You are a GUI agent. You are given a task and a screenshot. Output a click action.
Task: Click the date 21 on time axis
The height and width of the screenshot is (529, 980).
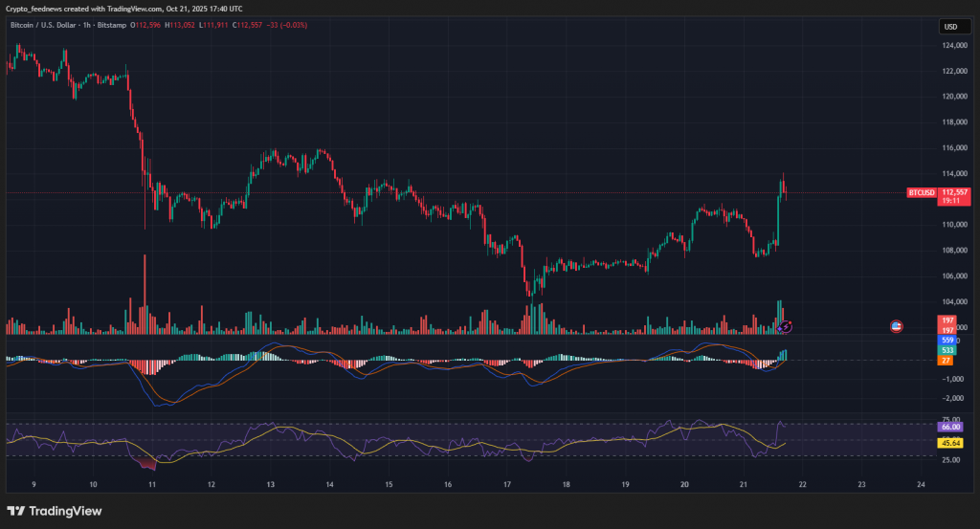click(744, 485)
